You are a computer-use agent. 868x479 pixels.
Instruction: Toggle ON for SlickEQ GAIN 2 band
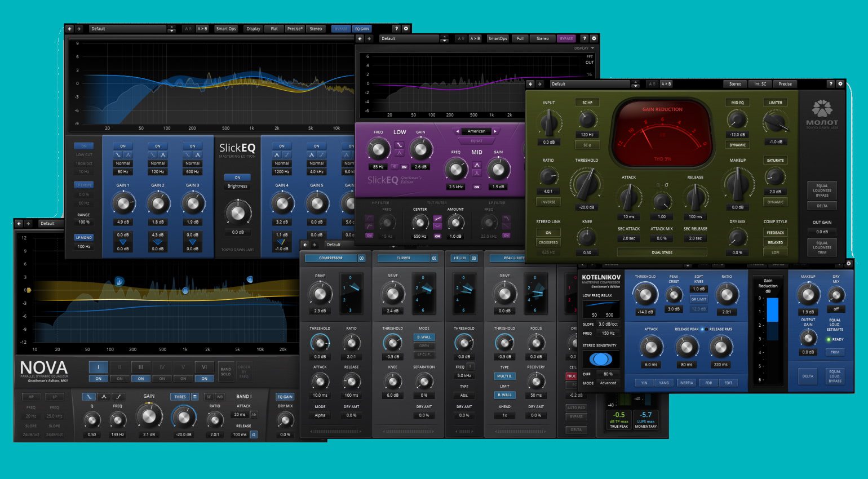158,146
